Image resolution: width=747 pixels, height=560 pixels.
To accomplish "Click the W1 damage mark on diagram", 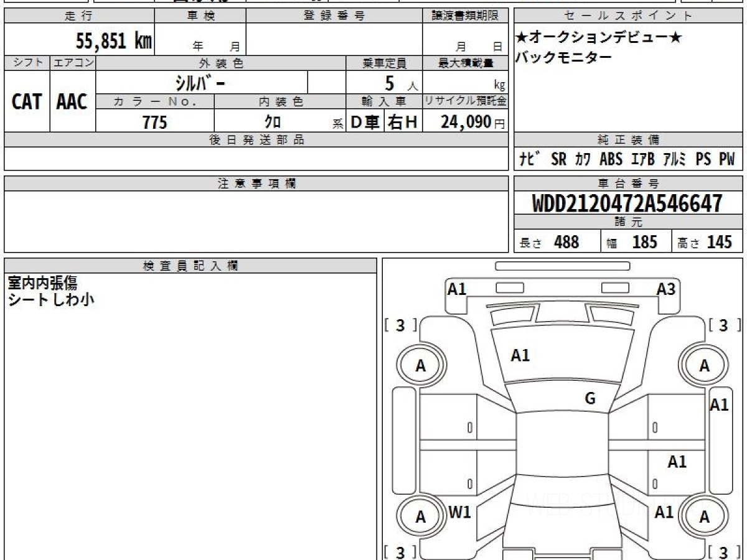I will point(459,513).
